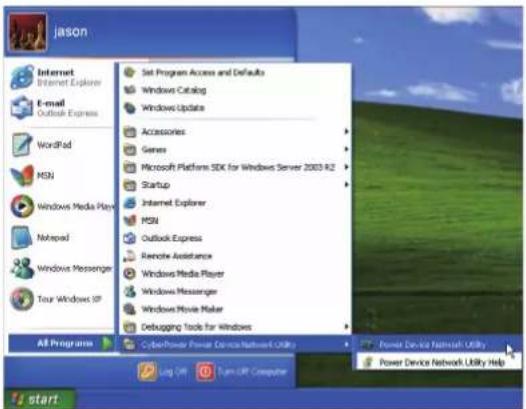
Task: Start Windows Messenger from left pane
Action: point(61,268)
